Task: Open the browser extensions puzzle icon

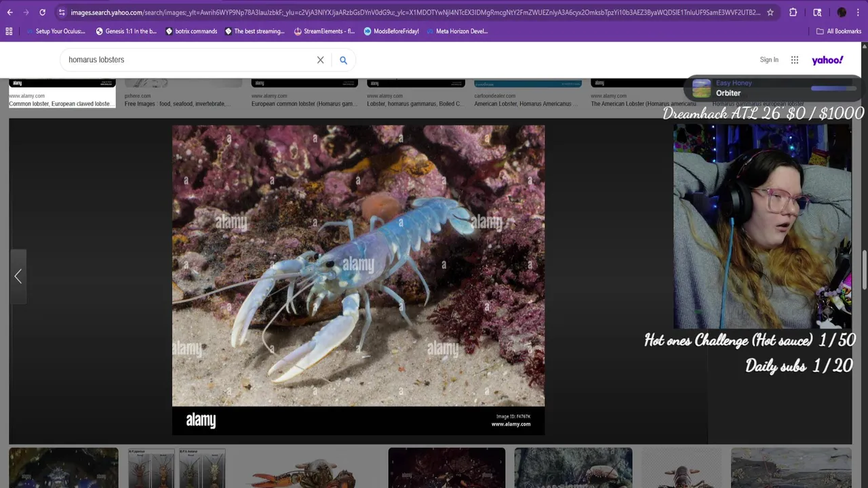Action: click(x=793, y=12)
